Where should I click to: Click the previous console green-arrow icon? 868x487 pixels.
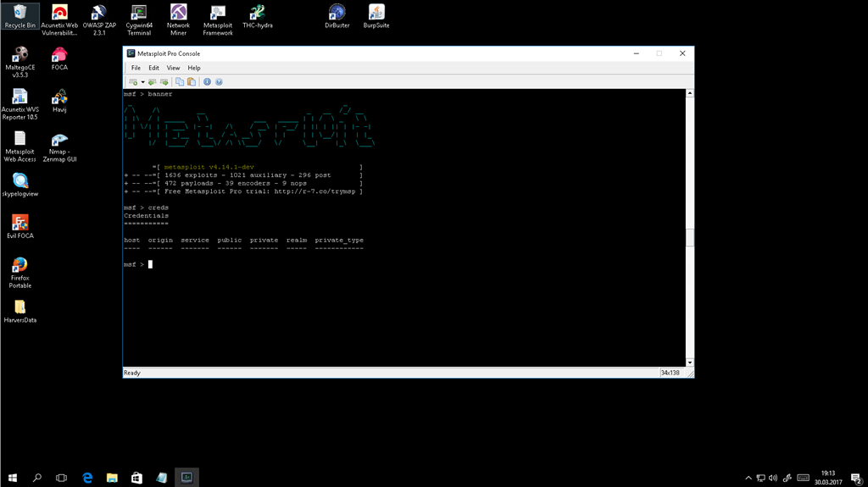click(x=153, y=82)
